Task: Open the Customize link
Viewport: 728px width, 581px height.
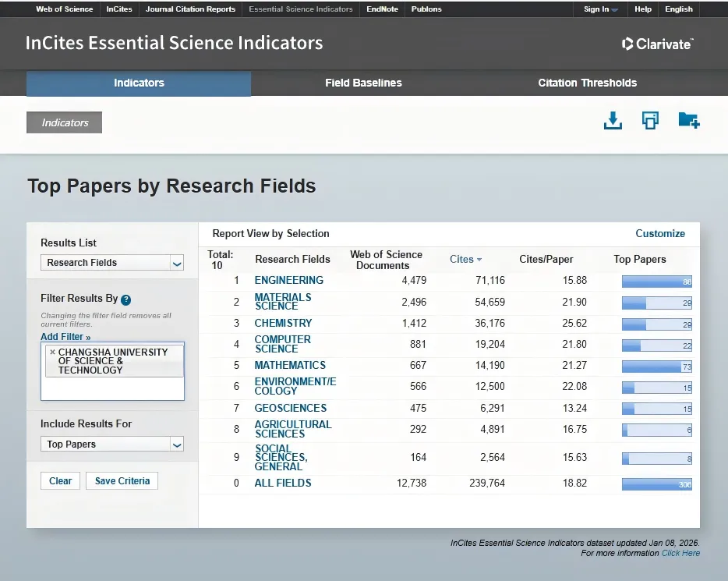Action: tap(660, 234)
